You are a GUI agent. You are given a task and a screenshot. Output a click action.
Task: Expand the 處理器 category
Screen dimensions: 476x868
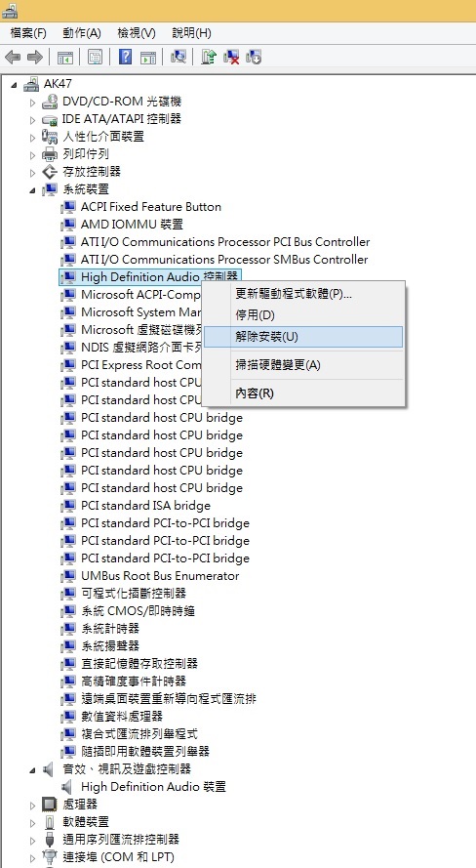[x=32, y=805]
